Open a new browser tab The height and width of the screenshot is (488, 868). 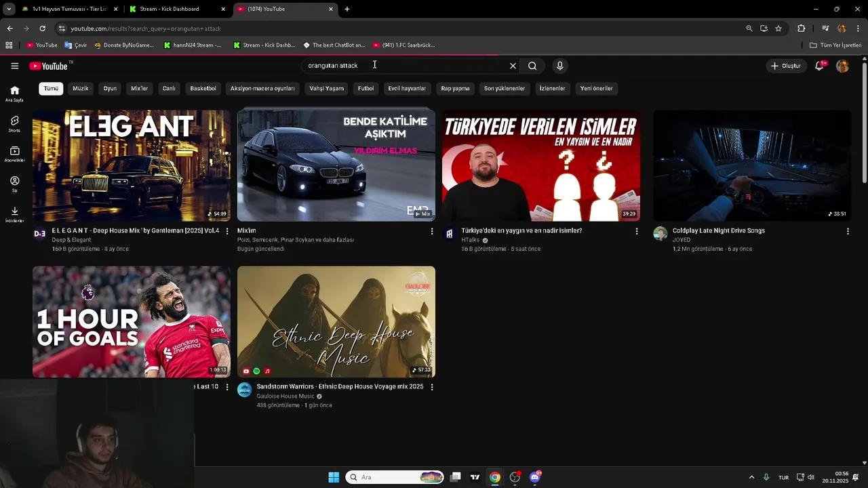click(347, 9)
